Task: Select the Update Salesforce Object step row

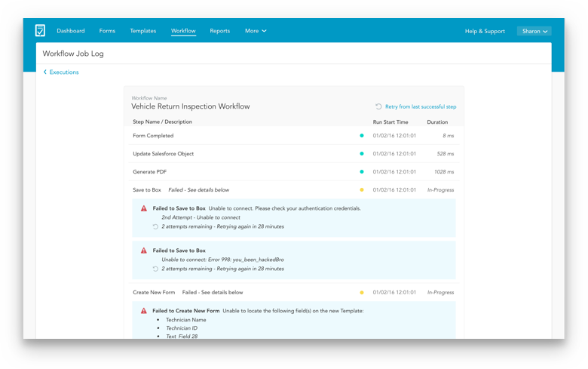Action: (x=294, y=153)
